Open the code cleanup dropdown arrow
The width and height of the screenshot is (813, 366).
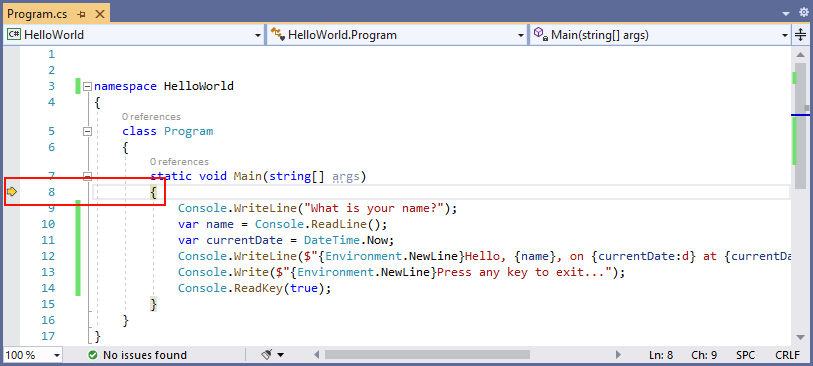pos(281,355)
